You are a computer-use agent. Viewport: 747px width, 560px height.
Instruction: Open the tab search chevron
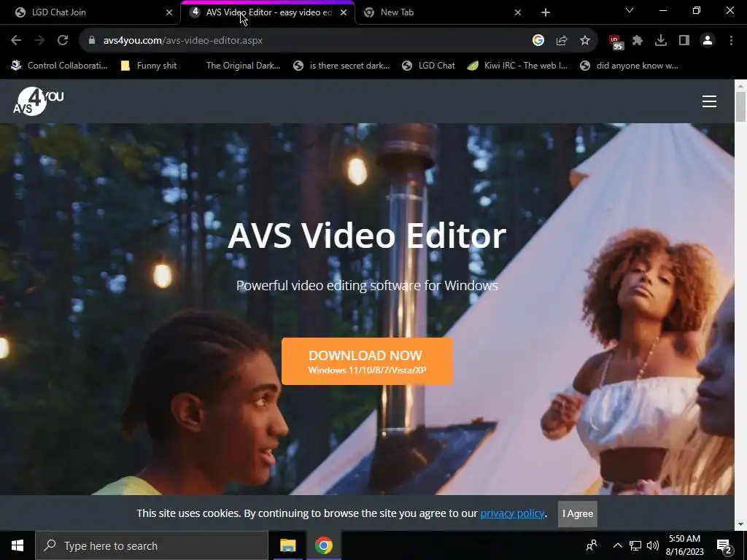pyautogui.click(x=630, y=10)
